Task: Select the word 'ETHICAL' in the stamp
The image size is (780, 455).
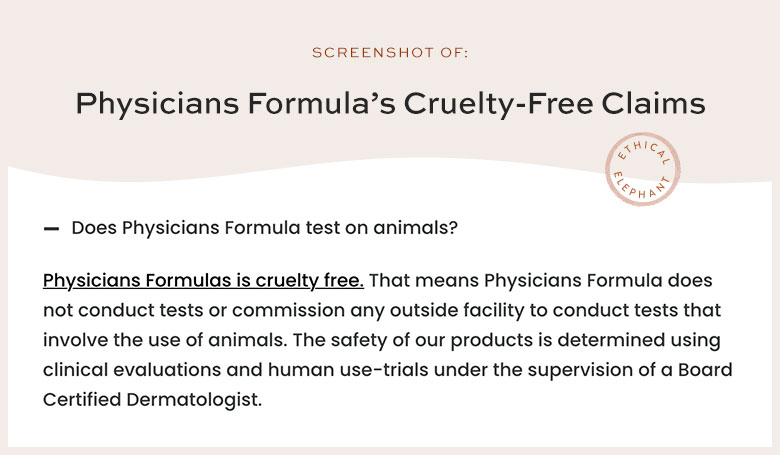Action: (x=643, y=152)
